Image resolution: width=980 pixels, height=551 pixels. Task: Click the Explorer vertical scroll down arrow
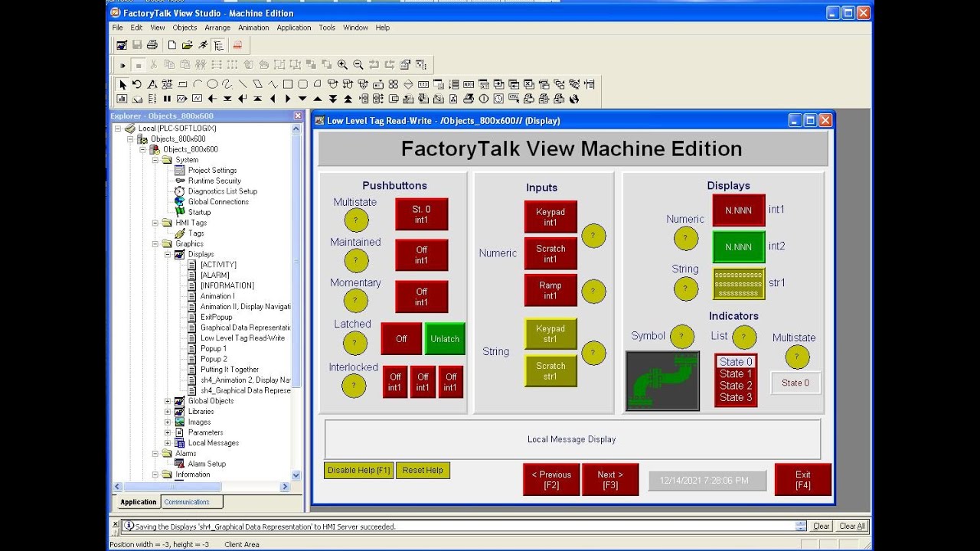click(297, 476)
